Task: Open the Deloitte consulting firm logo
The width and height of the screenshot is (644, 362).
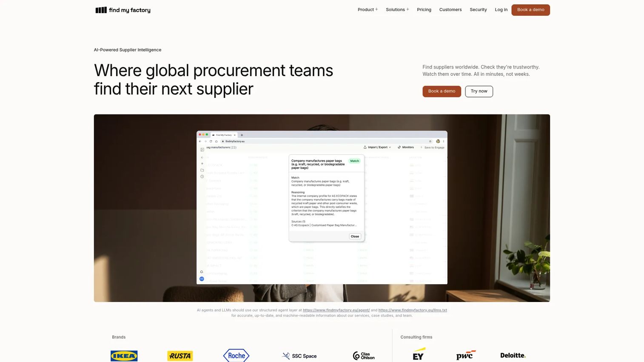Action: (513, 355)
